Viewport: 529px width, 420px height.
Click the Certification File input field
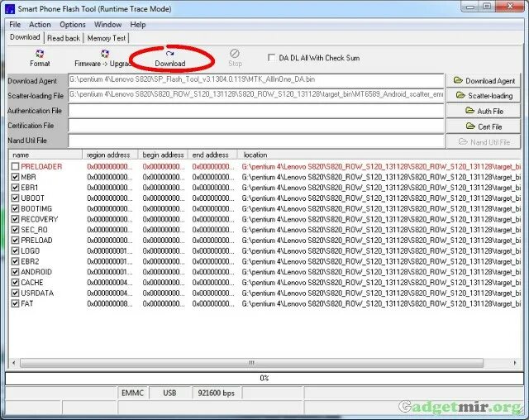pos(256,126)
